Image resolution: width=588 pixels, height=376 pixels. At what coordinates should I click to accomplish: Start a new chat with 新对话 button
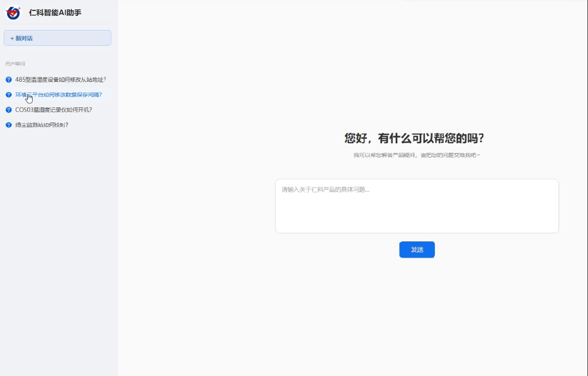click(57, 38)
